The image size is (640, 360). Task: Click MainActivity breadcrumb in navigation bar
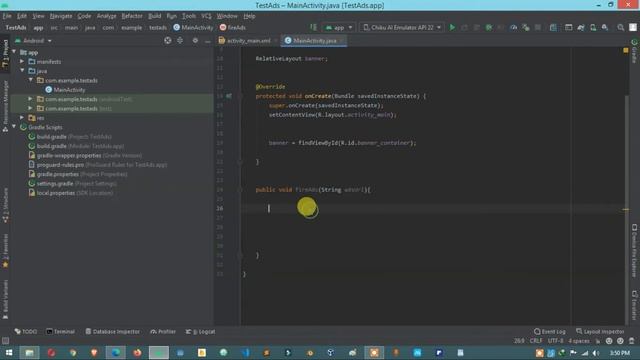193,27
